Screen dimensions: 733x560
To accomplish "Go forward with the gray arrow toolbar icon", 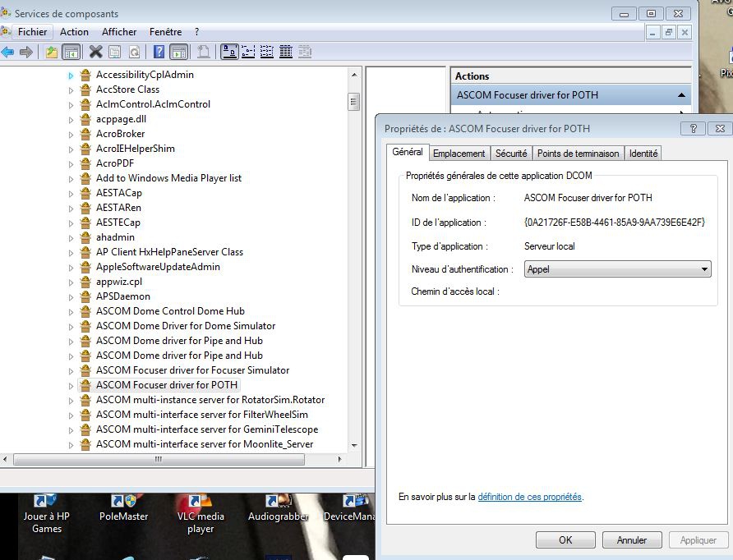I will pyautogui.click(x=26, y=52).
